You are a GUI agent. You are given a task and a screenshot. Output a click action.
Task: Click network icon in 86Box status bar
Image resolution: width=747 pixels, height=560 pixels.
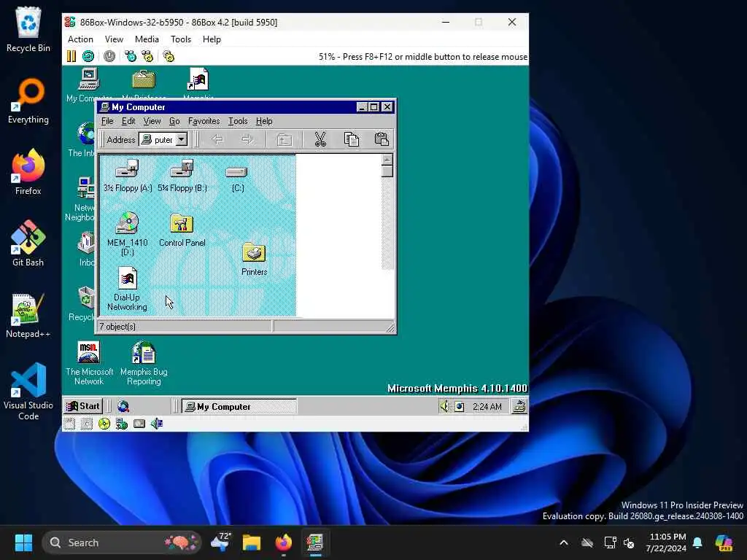[122, 424]
